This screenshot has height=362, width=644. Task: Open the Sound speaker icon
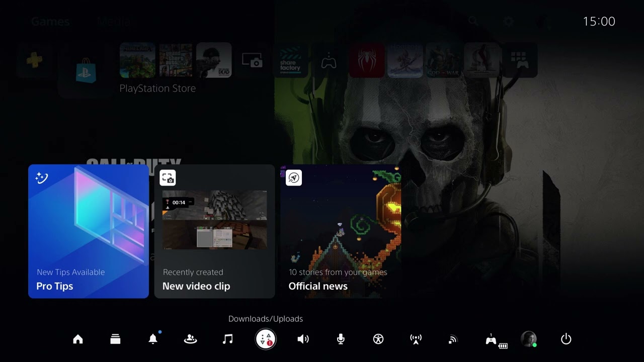[x=303, y=339]
